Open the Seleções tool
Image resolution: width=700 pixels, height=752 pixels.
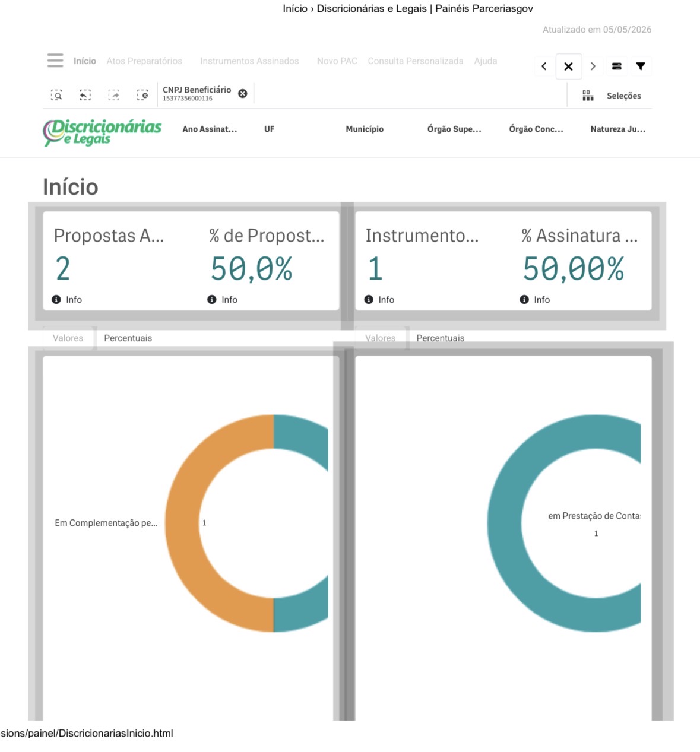tap(624, 96)
